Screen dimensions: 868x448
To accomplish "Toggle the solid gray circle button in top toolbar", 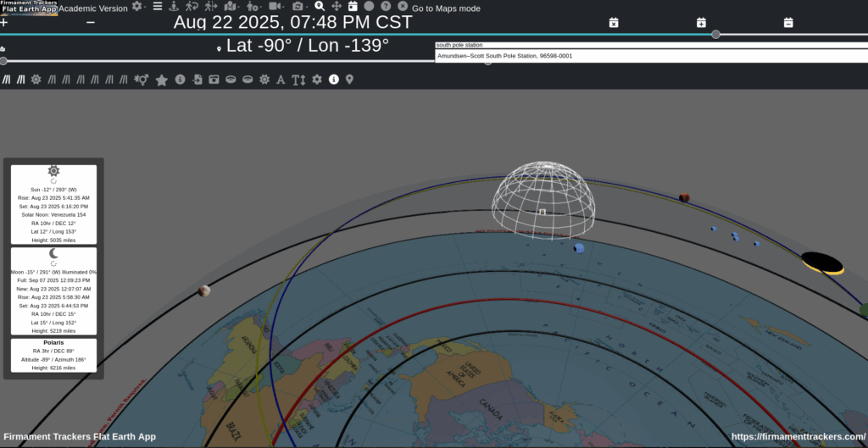I will click(369, 6).
